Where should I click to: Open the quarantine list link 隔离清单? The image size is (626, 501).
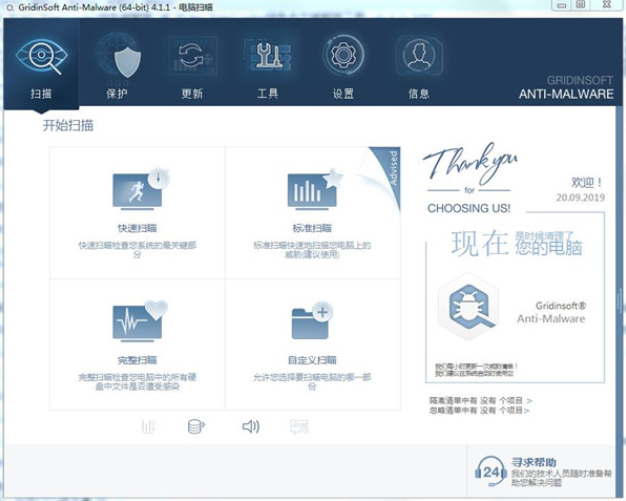click(x=481, y=400)
